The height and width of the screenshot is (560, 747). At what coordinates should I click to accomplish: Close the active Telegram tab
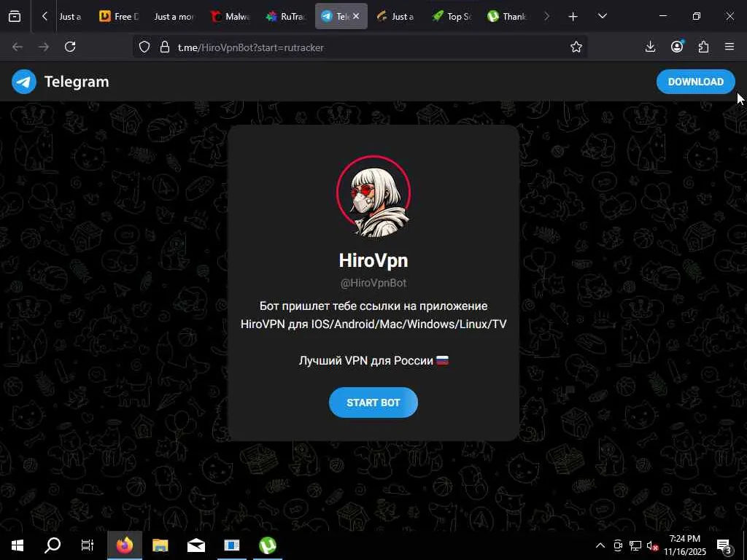pos(356,16)
